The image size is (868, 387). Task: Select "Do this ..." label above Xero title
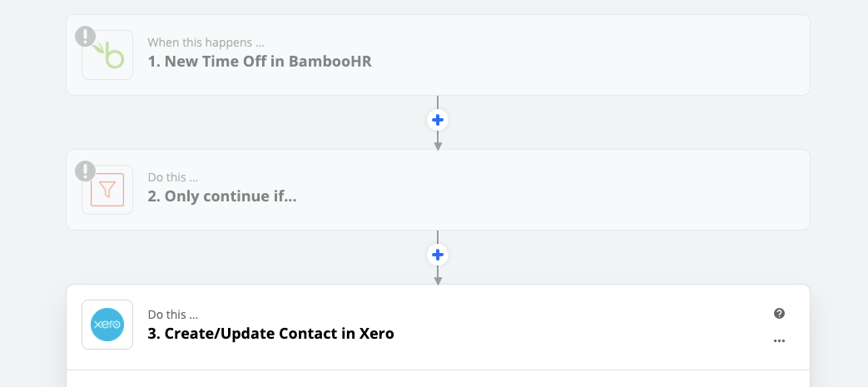(173, 315)
